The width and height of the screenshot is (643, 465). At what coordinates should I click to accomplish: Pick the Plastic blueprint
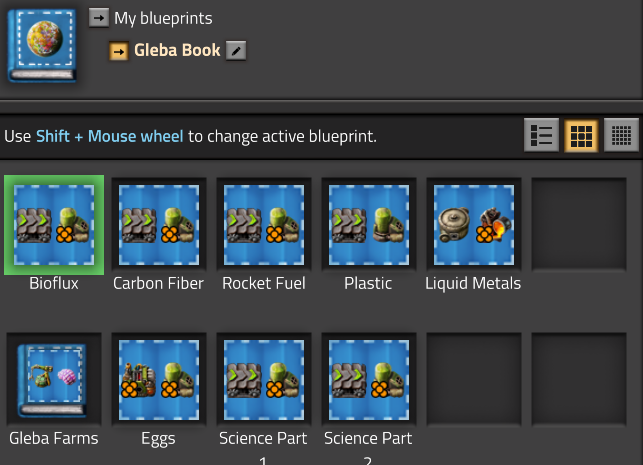(x=369, y=225)
